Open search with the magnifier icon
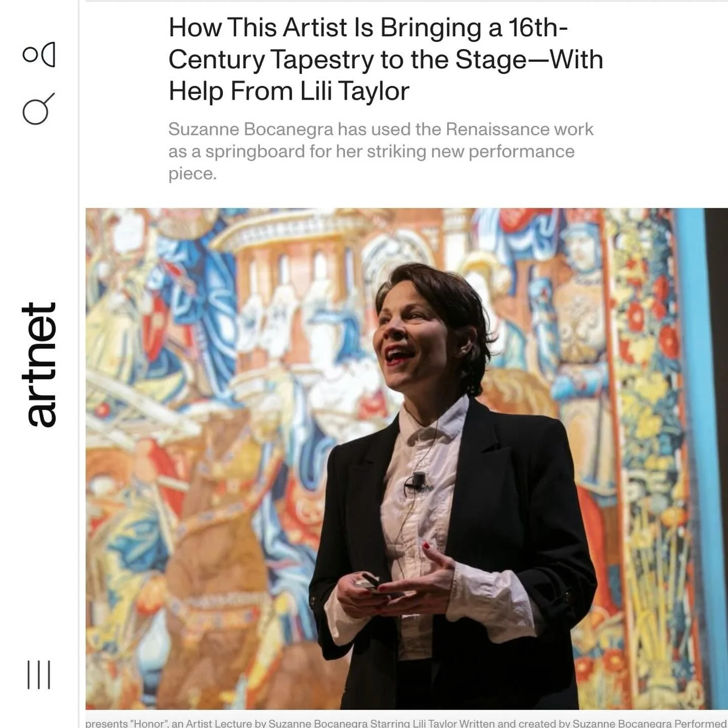The image size is (728, 728). pyautogui.click(x=38, y=109)
